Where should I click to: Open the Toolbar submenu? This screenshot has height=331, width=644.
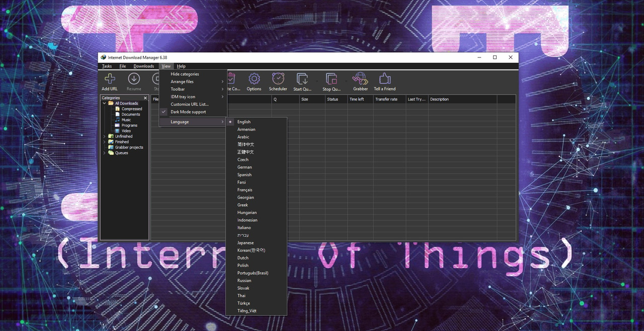pos(193,89)
